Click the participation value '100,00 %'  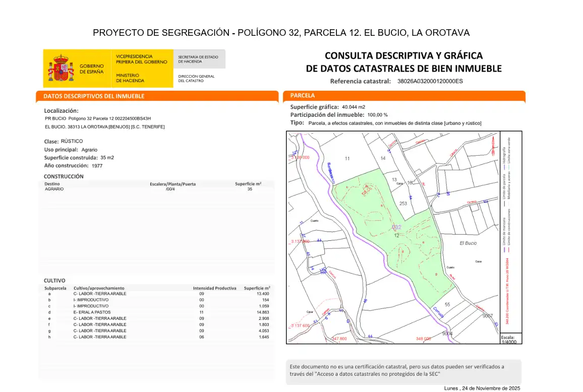coord(377,115)
